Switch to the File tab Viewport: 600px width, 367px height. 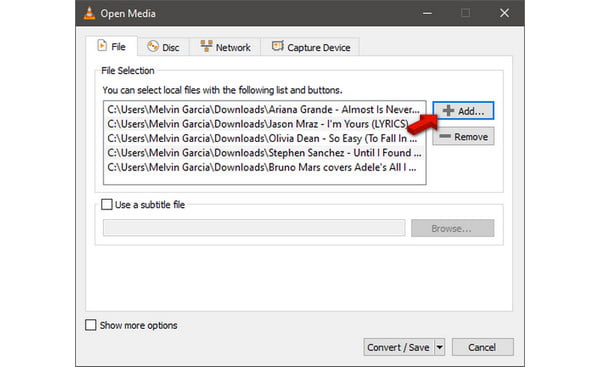point(111,47)
